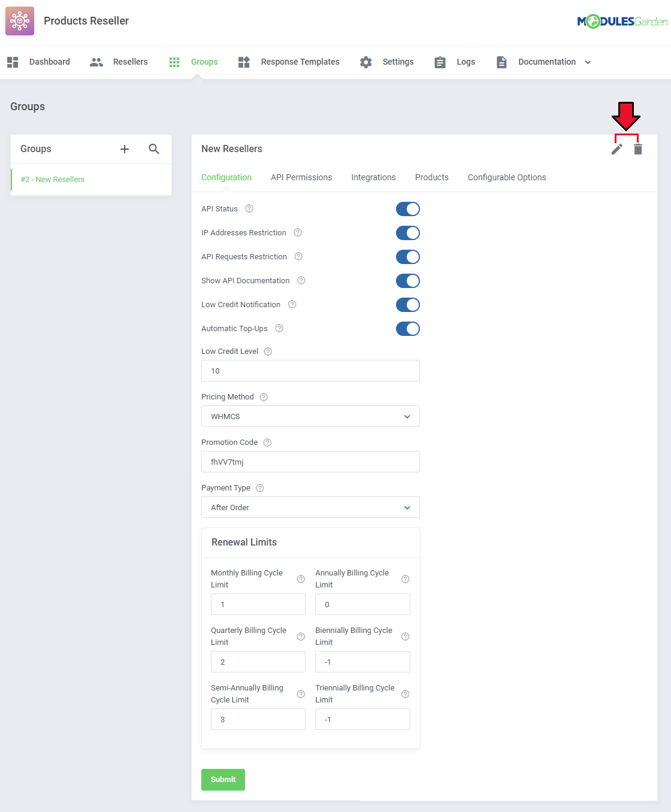The height and width of the screenshot is (812, 671).
Task: Show help for Payment Type
Action: 260,488
